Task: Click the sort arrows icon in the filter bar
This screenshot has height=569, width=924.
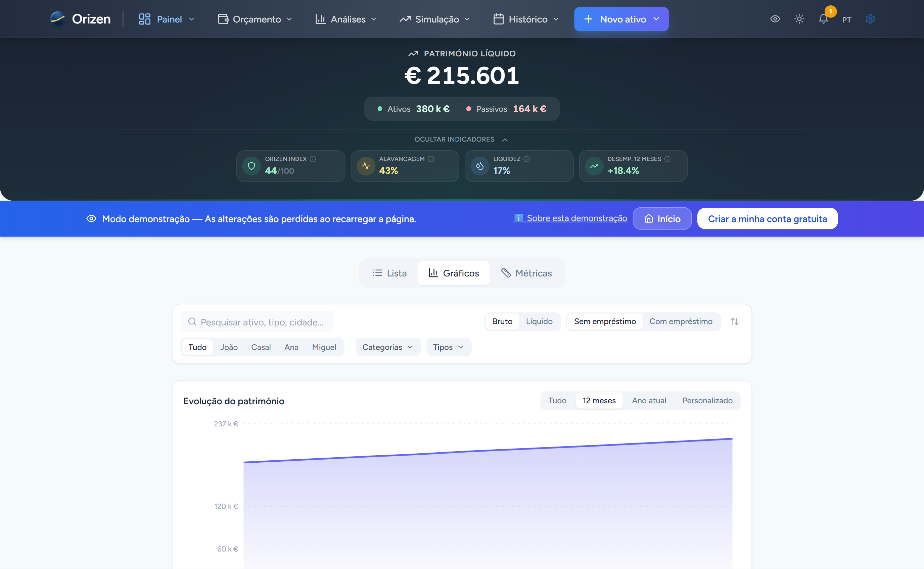Action: click(x=735, y=321)
